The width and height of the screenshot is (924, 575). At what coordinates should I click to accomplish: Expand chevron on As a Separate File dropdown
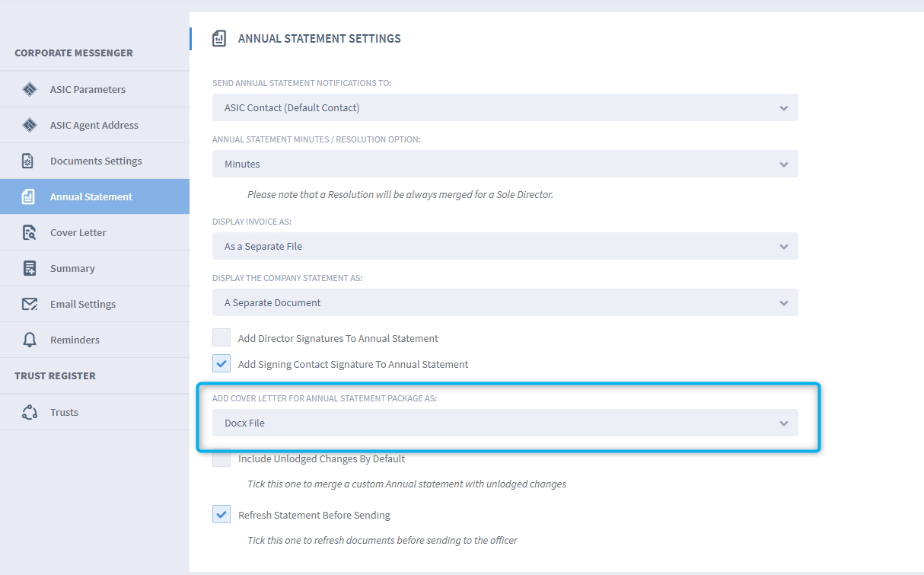pos(784,247)
